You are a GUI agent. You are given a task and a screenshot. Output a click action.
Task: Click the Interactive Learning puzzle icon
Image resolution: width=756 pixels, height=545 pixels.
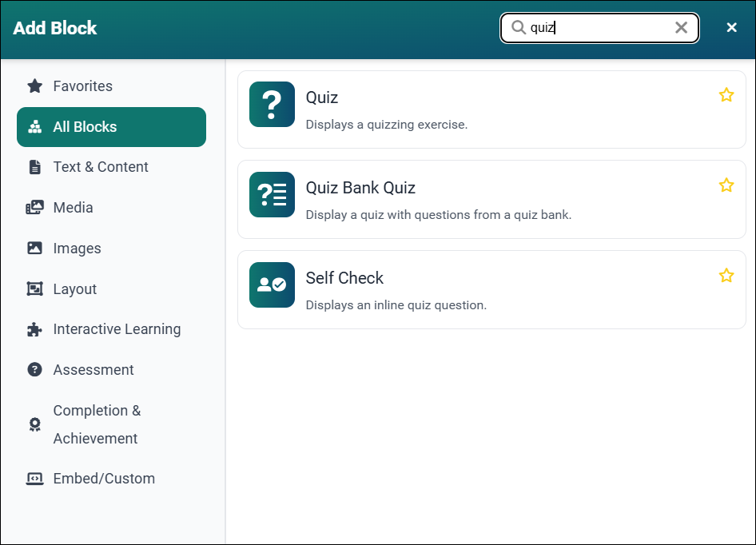(34, 329)
